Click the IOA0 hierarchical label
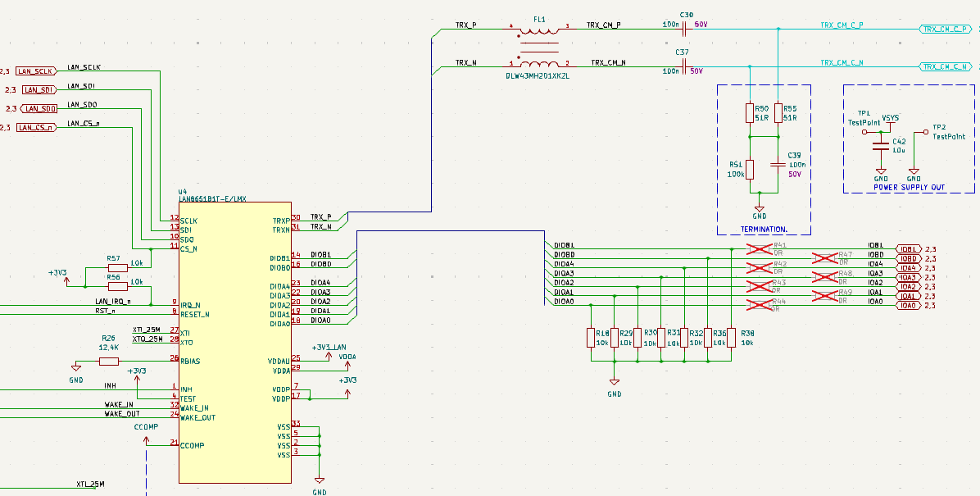This screenshot has height=496, width=980. pos(908,306)
